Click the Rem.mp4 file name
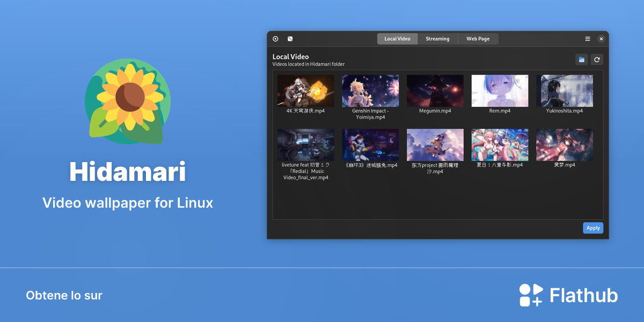Viewport: 644px width, 322px height. pyautogui.click(x=500, y=111)
